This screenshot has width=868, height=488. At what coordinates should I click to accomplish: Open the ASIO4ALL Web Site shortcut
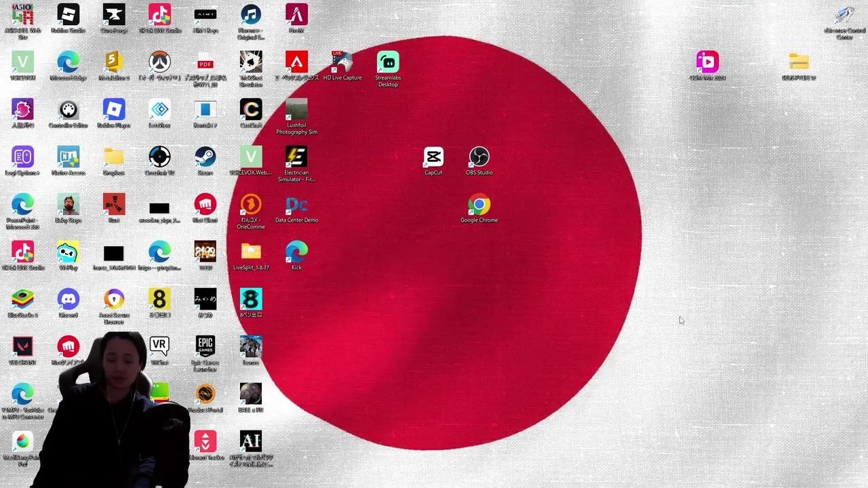point(22,16)
